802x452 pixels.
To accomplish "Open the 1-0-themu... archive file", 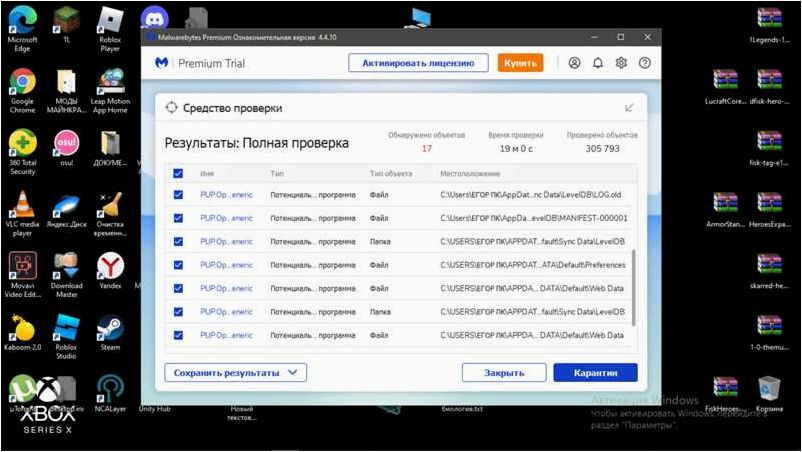I will [x=769, y=332].
